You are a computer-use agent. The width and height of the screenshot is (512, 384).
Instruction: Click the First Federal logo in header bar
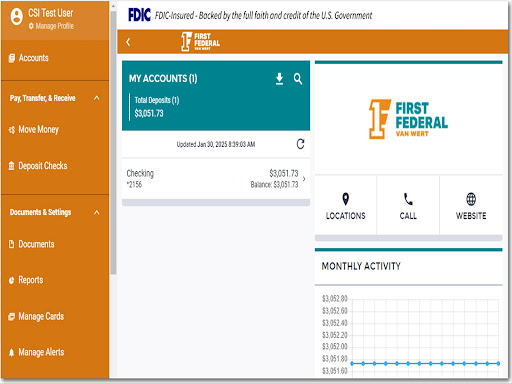pos(200,42)
